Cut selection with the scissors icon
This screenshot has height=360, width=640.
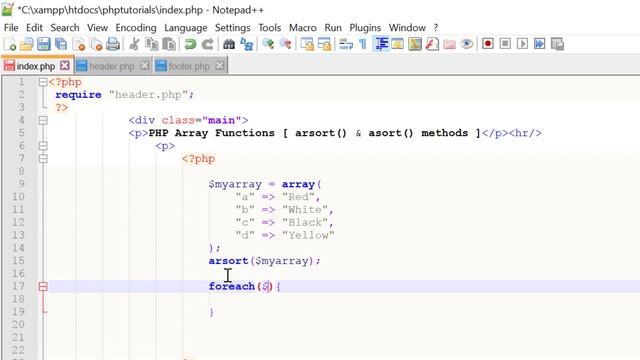tap(134, 44)
